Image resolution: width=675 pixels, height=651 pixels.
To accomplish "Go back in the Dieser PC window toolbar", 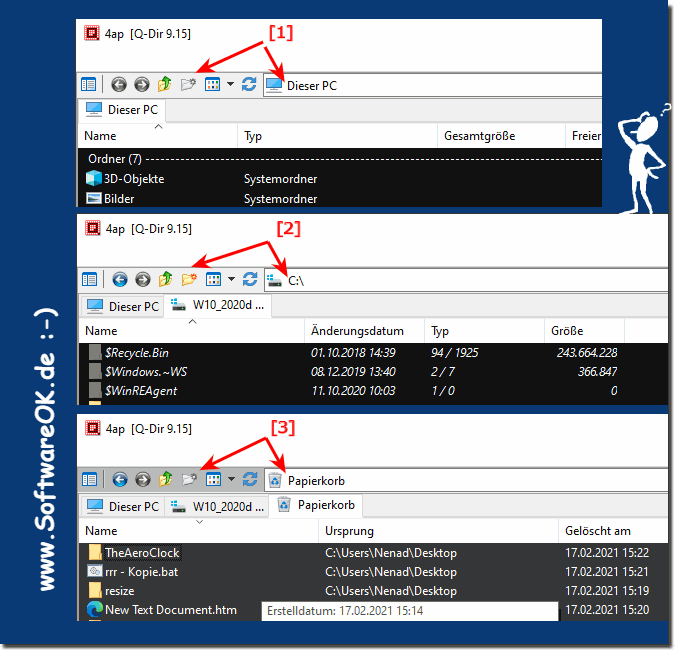I will (x=119, y=84).
